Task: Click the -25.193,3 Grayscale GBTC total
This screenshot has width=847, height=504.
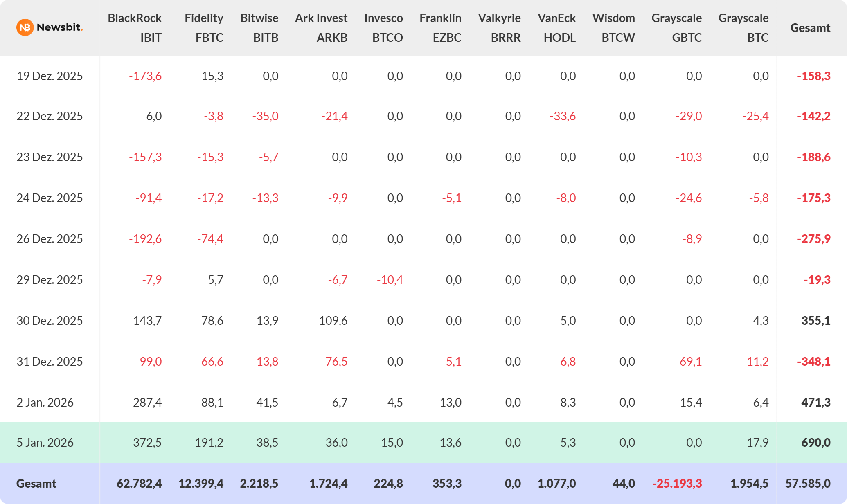Action: (677, 484)
